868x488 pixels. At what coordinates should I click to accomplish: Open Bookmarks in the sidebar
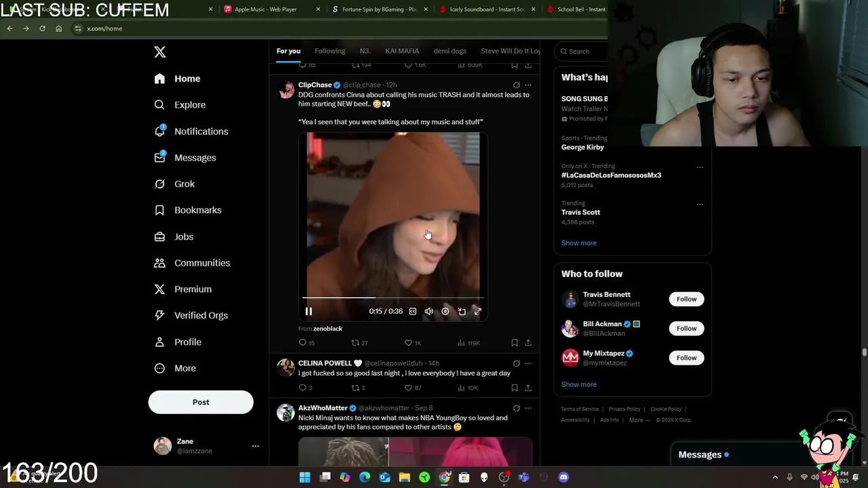click(x=188, y=210)
